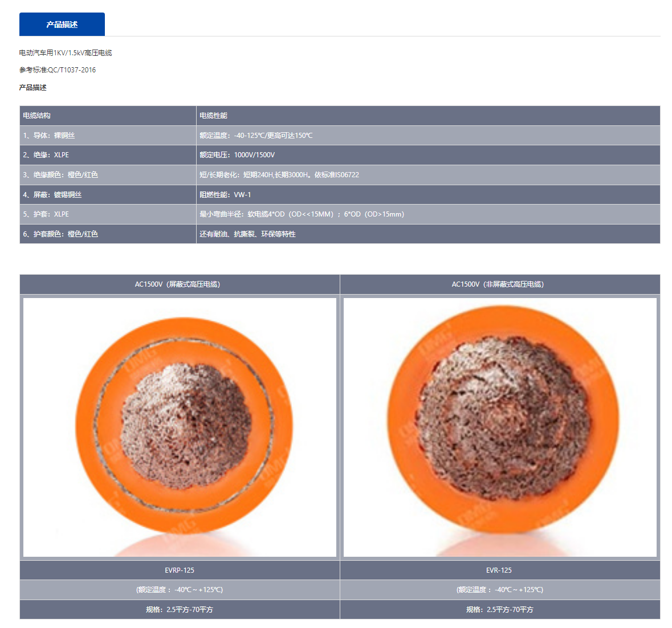Select the 屏蔽:镀锡铜丝 cell

point(52,195)
